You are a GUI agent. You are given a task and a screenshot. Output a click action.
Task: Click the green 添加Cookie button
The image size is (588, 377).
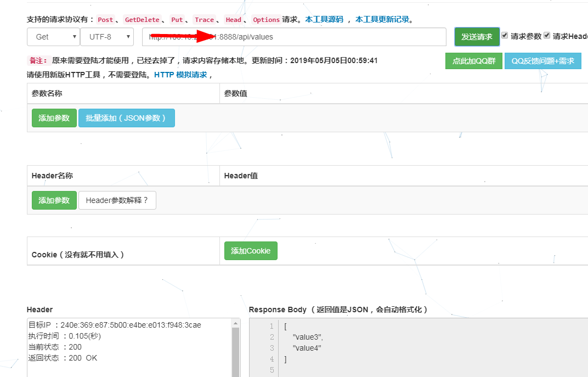(x=251, y=251)
